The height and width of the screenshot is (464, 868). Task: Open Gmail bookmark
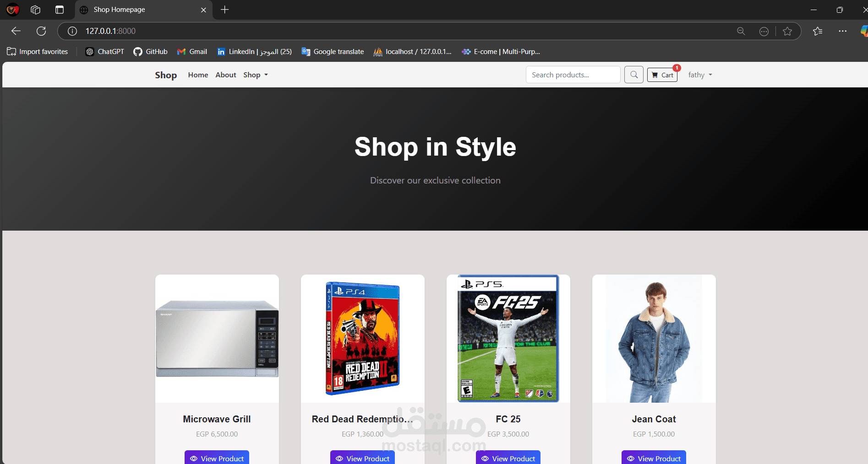[192, 52]
